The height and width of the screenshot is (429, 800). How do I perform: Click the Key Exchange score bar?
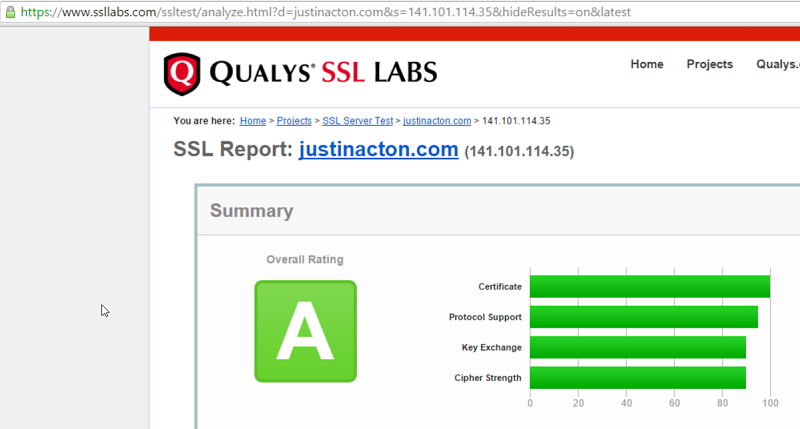coord(638,347)
